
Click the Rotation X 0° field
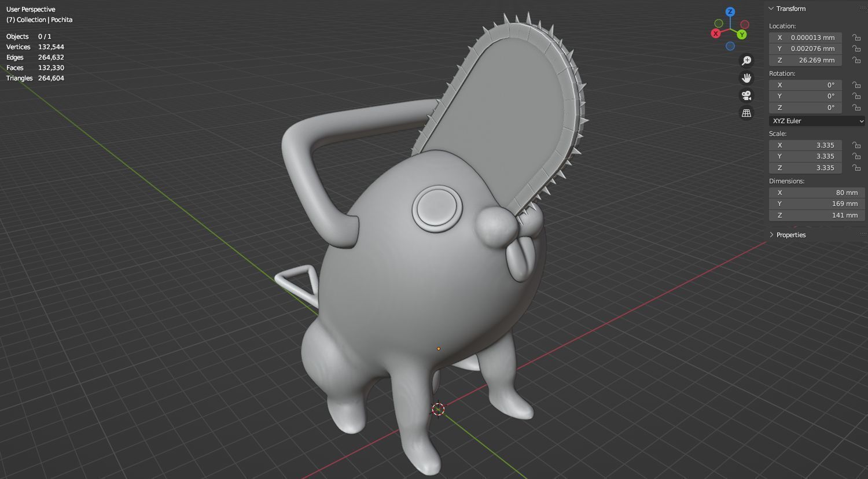tap(806, 85)
